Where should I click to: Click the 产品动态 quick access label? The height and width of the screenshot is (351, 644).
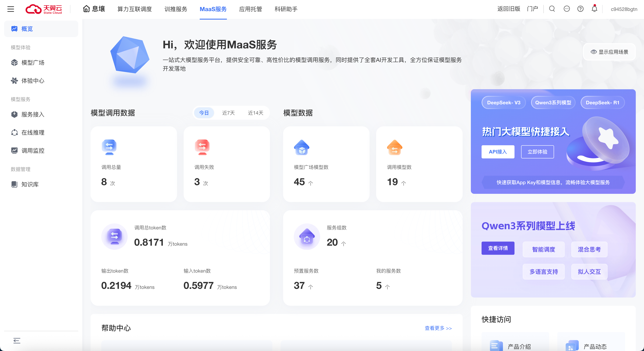595,346
